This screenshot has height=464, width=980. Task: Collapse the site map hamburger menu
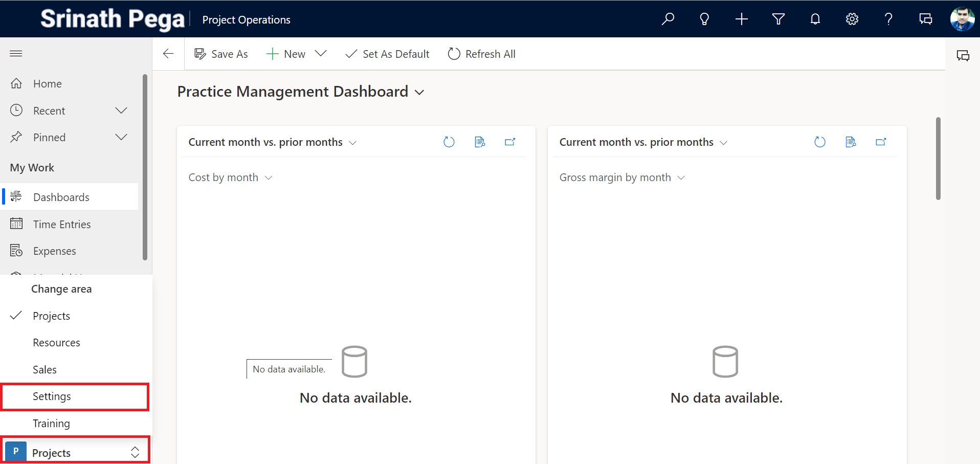(x=16, y=54)
